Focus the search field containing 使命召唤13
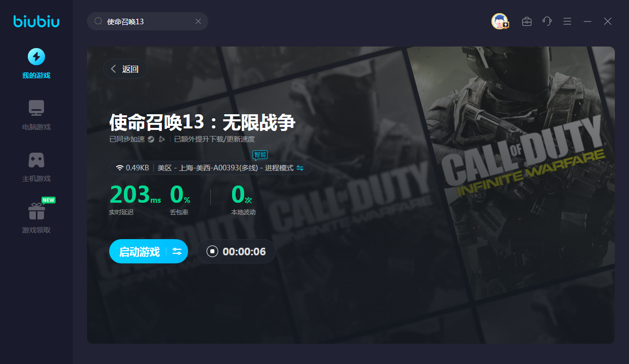This screenshot has height=364, width=629. pos(148,21)
